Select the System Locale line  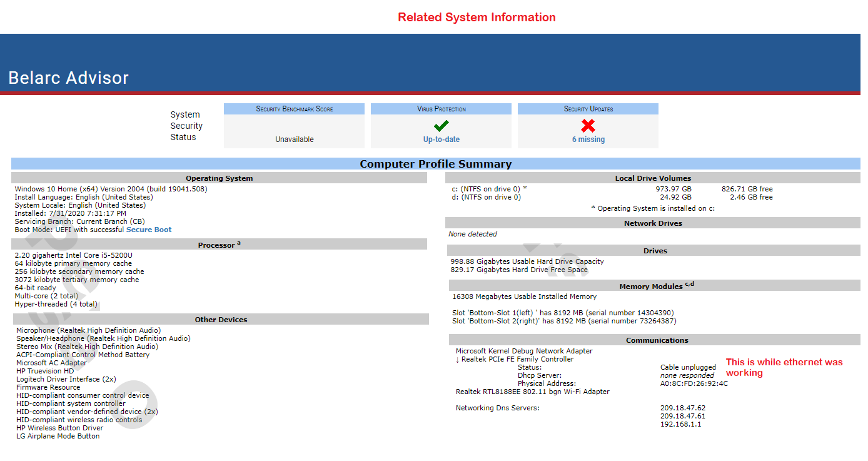tap(80, 205)
